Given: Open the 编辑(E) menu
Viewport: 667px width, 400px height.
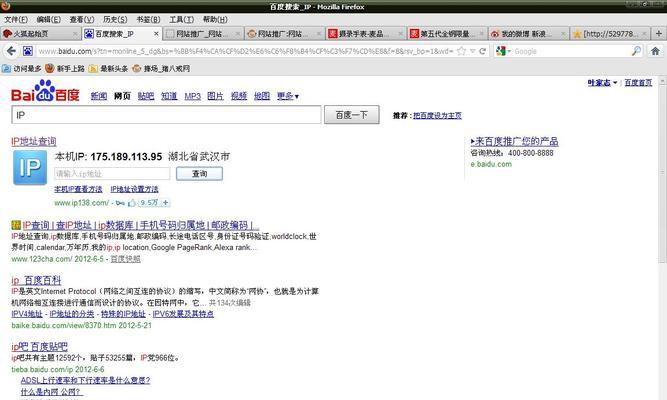Looking at the screenshot, I should pyautogui.click(x=48, y=20).
